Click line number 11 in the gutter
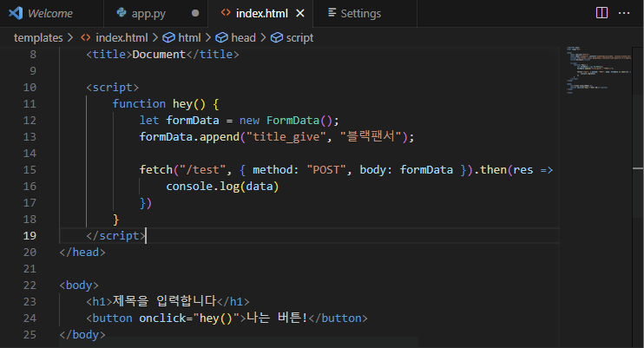The image size is (644, 348). coord(30,104)
